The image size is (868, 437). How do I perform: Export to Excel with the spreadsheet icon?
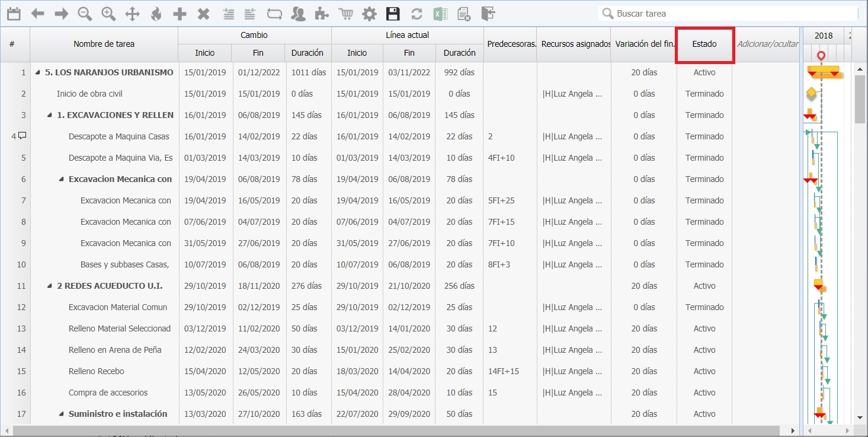(440, 13)
